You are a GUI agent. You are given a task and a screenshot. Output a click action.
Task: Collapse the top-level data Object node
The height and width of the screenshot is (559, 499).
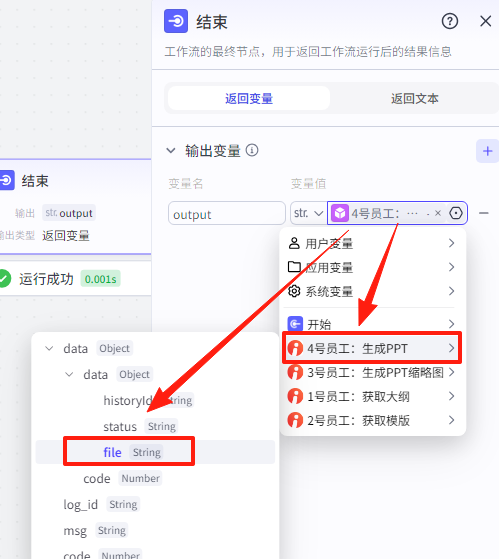[x=50, y=348]
